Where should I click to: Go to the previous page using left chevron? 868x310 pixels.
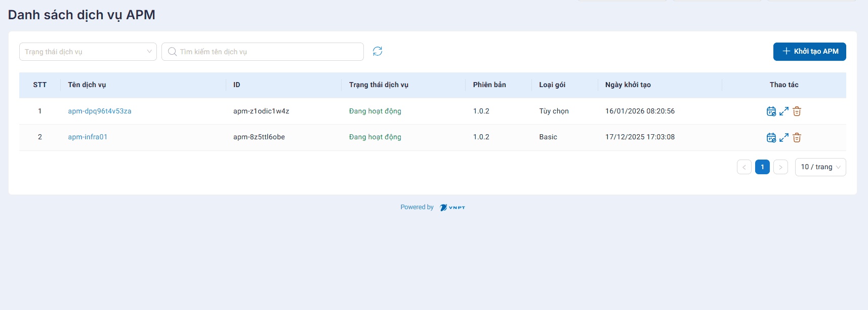pyautogui.click(x=744, y=167)
